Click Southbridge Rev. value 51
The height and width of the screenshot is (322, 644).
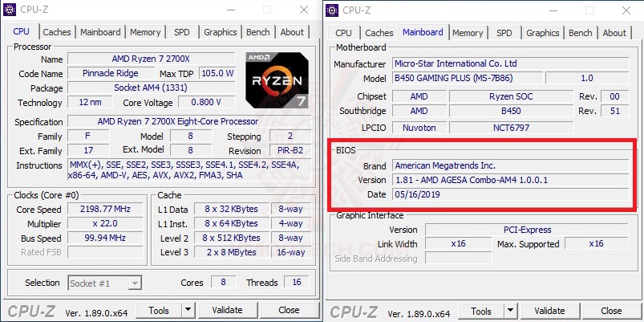click(615, 111)
